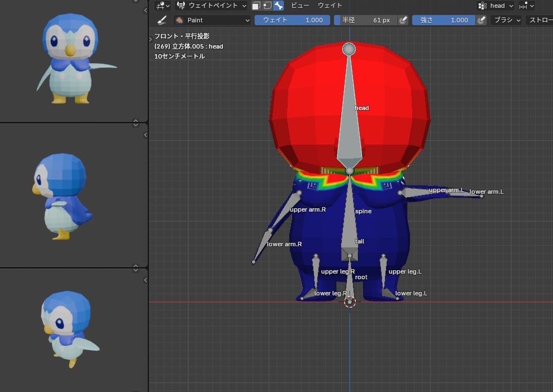Open the symmetry options dropdown icon
The width and height of the screenshot is (553, 392).
pyautogui.click(x=526, y=6)
